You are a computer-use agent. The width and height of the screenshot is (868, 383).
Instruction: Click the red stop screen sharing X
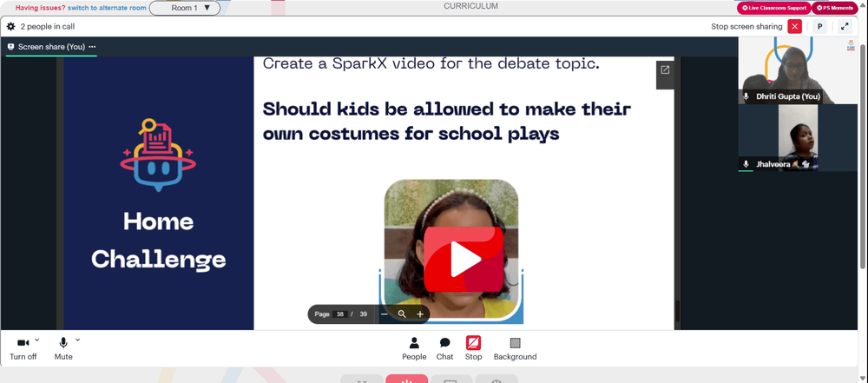point(795,26)
